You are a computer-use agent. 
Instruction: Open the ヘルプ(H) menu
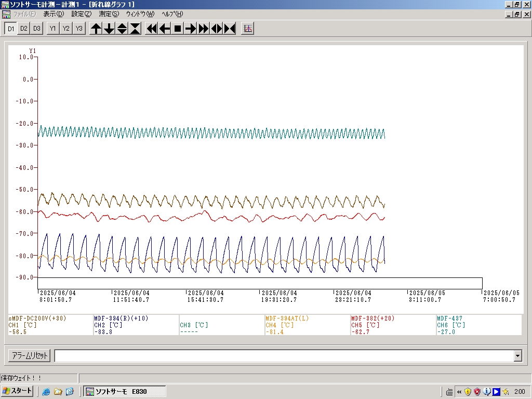click(172, 14)
